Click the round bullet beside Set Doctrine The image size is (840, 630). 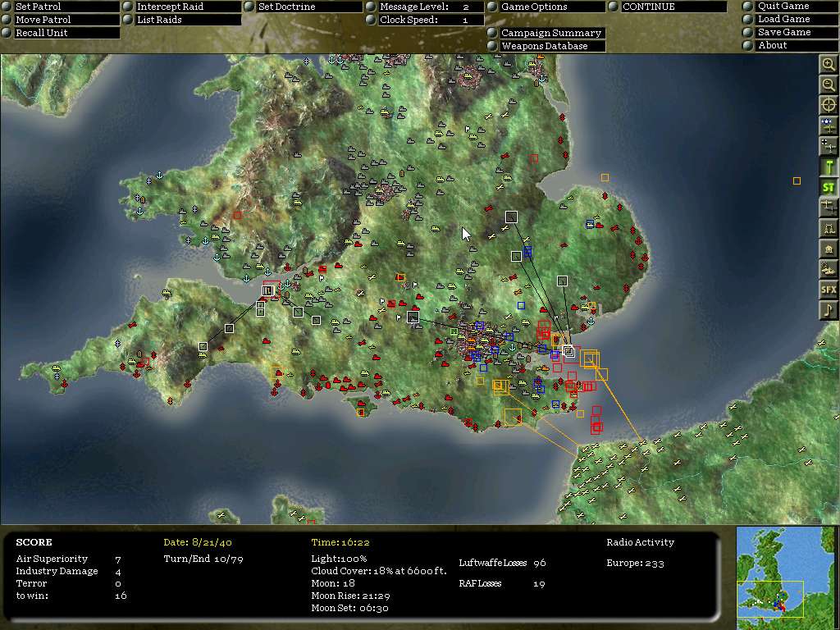249,7
